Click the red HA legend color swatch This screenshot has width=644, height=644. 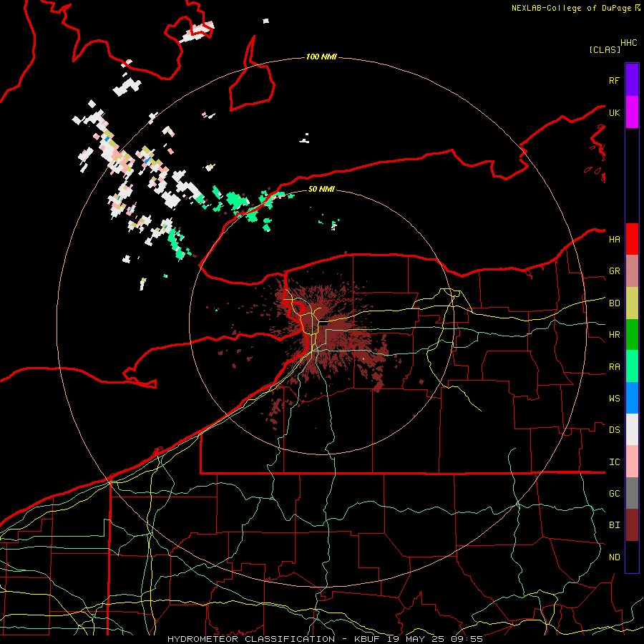632,239
